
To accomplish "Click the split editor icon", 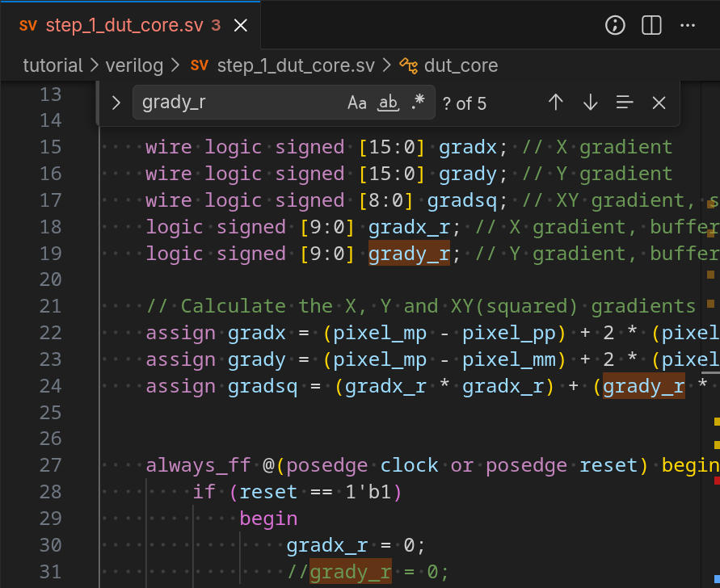I will pos(651,25).
